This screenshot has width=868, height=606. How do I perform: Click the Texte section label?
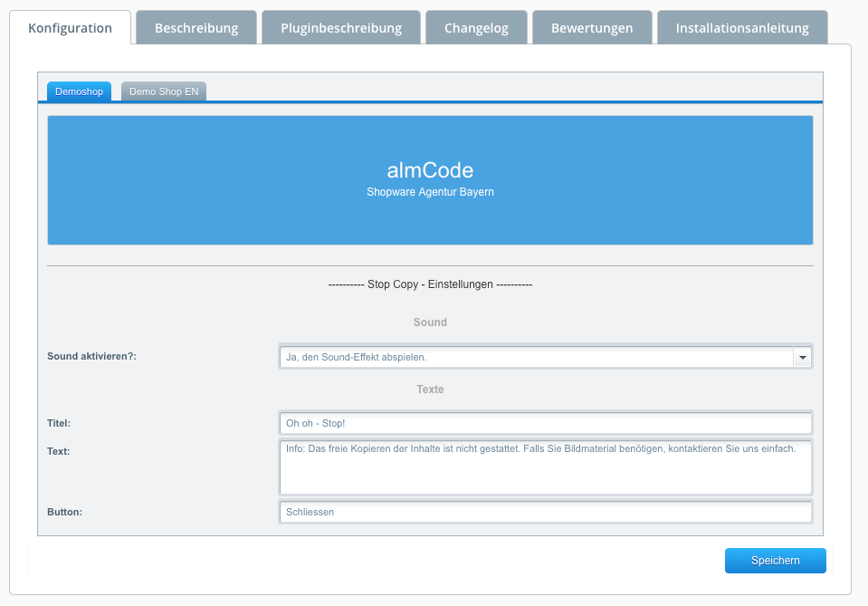(430, 390)
